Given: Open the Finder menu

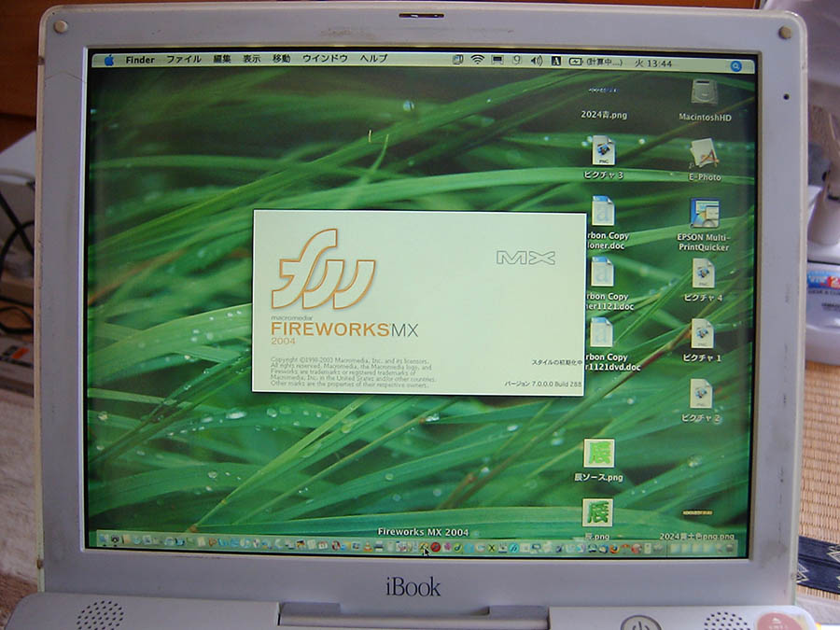Looking at the screenshot, I should point(140,60).
